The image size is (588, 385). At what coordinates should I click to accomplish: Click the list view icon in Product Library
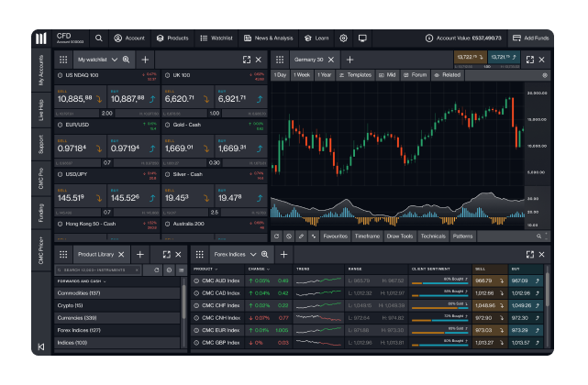[x=182, y=269]
